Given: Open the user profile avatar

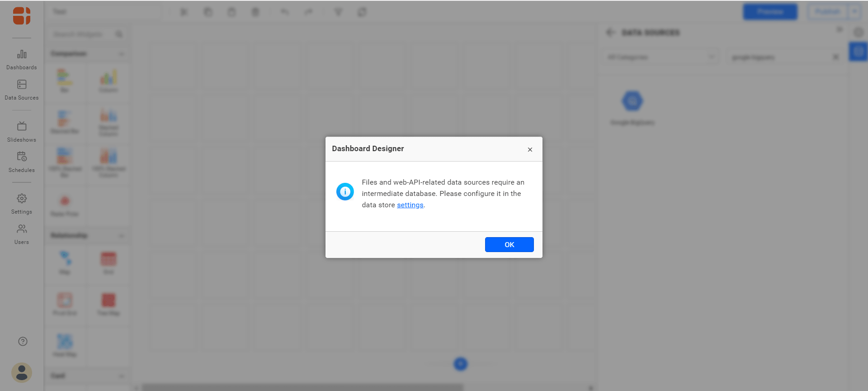Looking at the screenshot, I should tap(22, 372).
